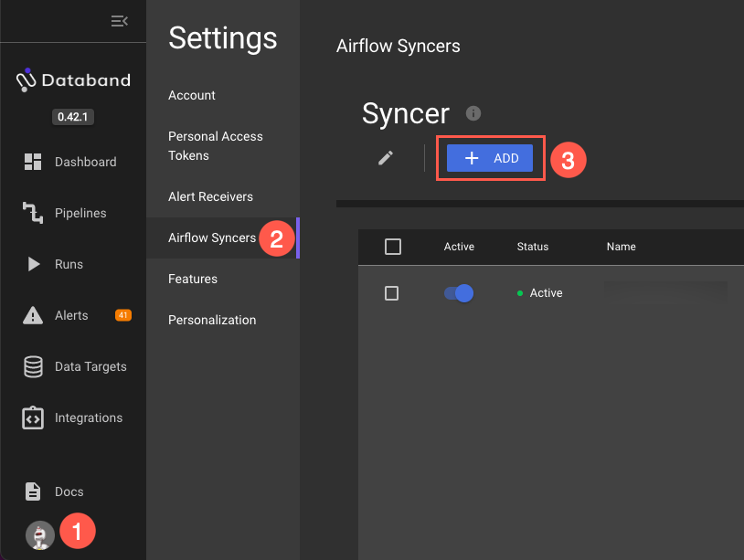Go to Docs label in sidebar

tap(69, 491)
